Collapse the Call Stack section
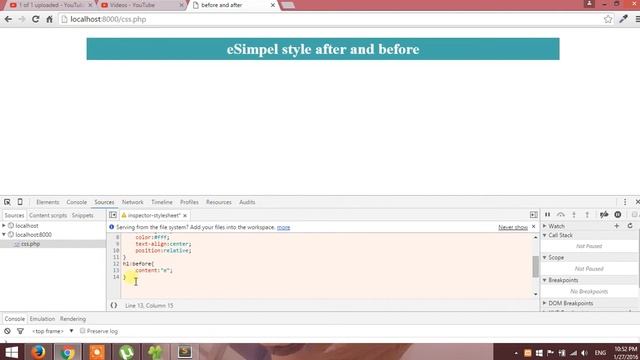The height and width of the screenshot is (360, 640). point(544,235)
